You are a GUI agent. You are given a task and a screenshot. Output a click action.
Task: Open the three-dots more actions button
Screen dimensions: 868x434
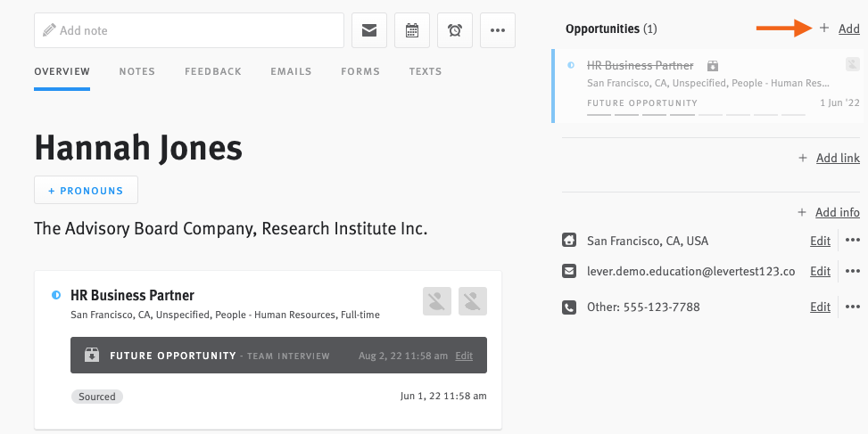point(498,30)
